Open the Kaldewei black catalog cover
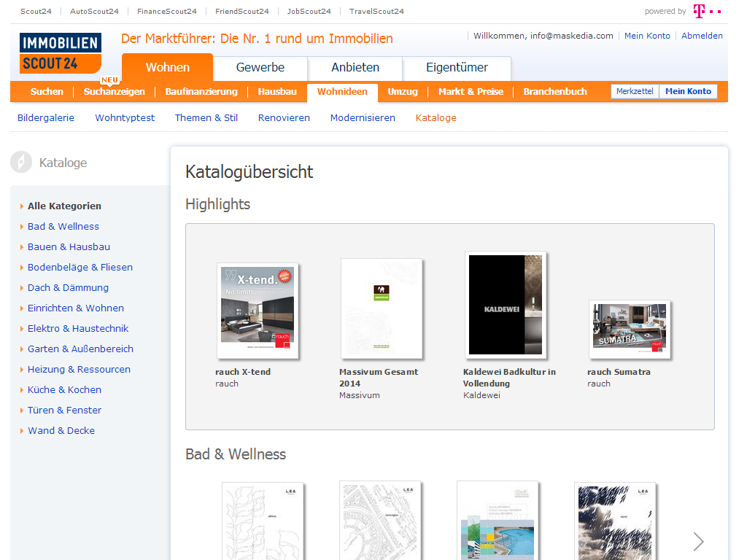 click(506, 305)
